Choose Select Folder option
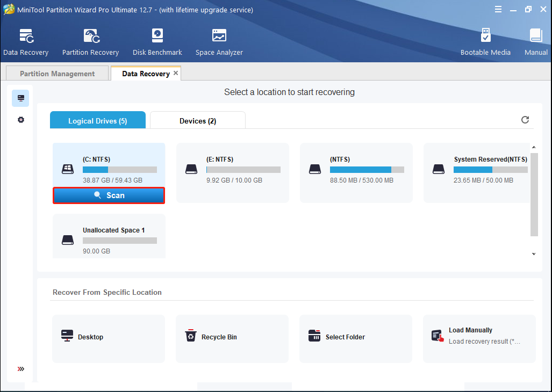Image resolution: width=552 pixels, height=392 pixels. pyautogui.click(x=356, y=338)
